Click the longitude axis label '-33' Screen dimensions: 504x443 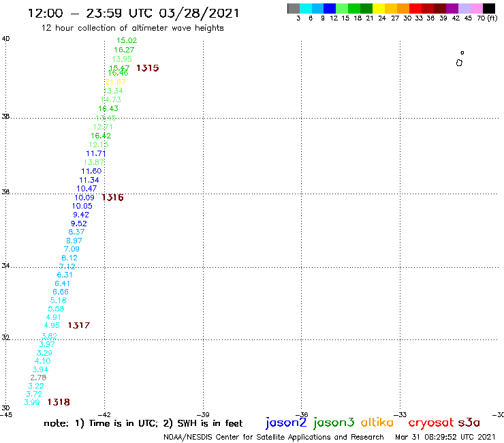point(400,415)
